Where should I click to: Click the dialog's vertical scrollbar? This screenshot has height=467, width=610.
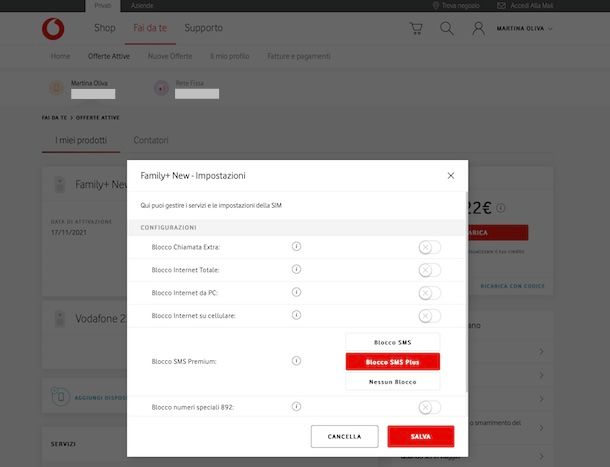(466, 292)
